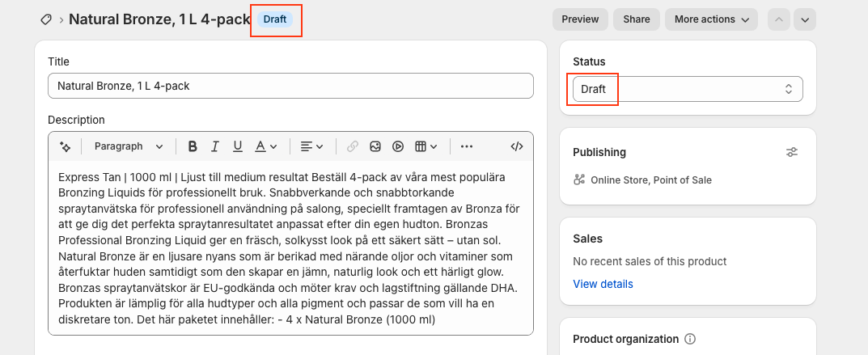Click the insert link icon
Image resolution: width=868 pixels, height=355 pixels.
353,146
